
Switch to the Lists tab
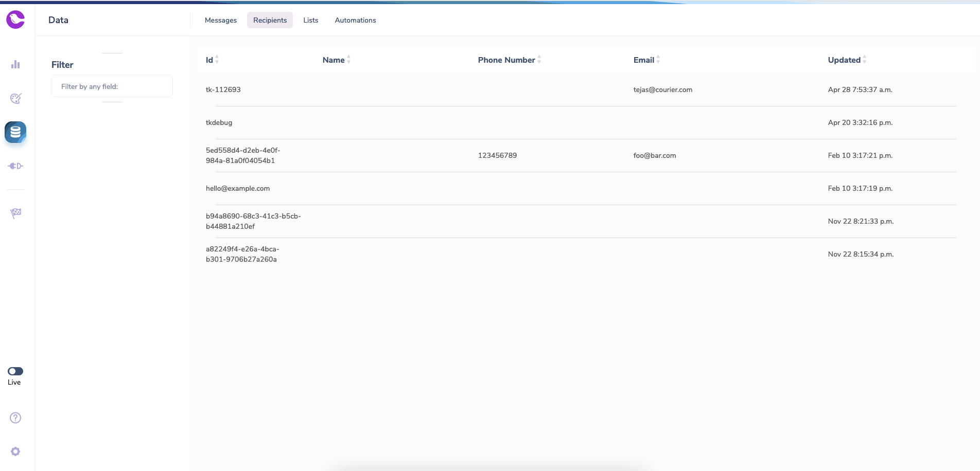pyautogui.click(x=310, y=20)
